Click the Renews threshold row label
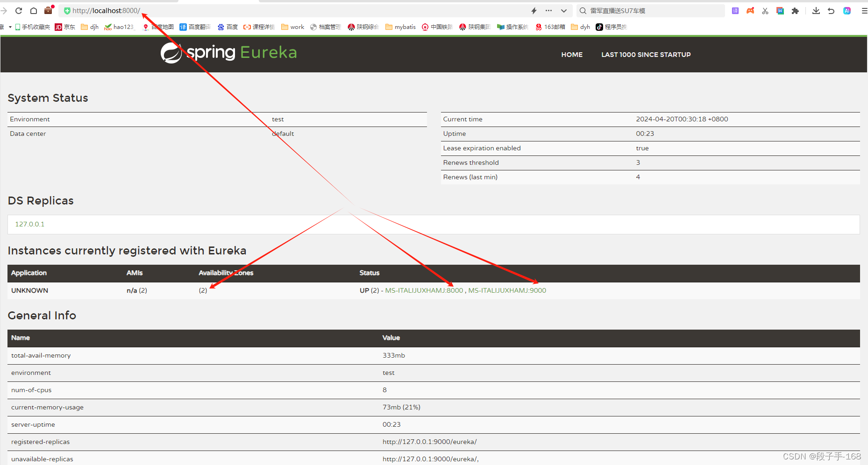 pyautogui.click(x=471, y=162)
